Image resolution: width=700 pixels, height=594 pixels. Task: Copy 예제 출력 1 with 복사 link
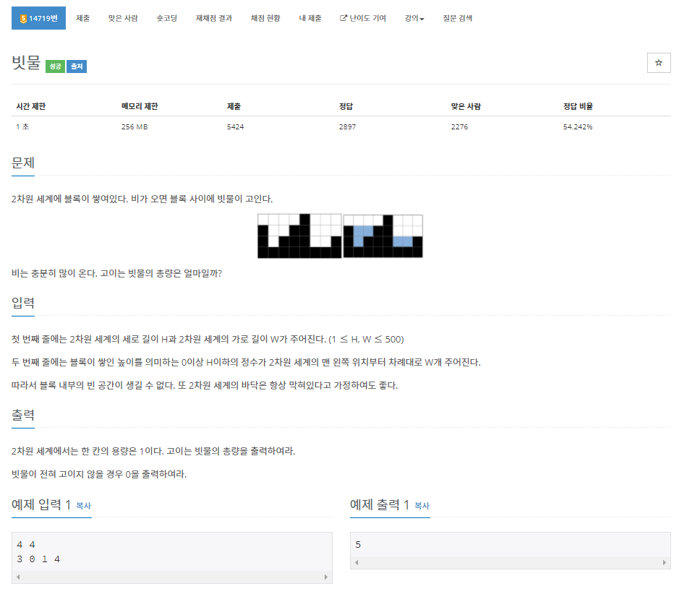click(x=422, y=506)
